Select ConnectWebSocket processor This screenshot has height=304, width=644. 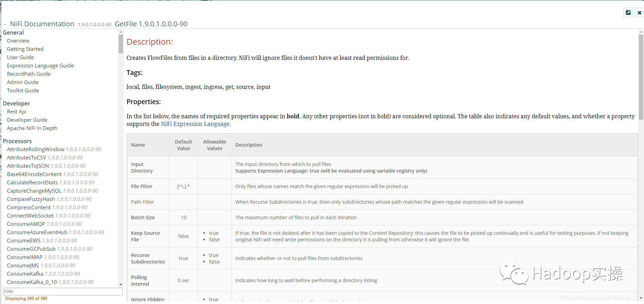pos(30,216)
